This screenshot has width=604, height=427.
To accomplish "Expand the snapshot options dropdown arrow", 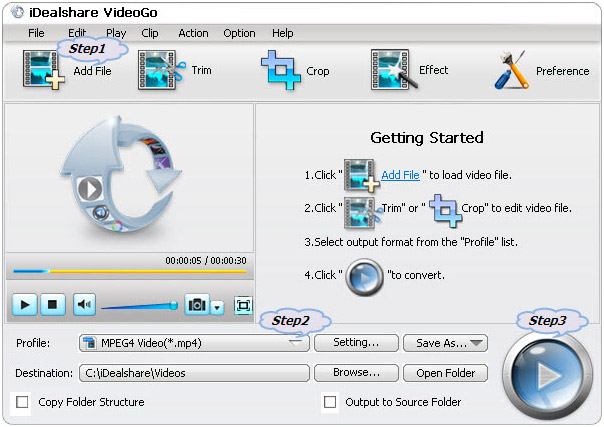I will (217, 308).
